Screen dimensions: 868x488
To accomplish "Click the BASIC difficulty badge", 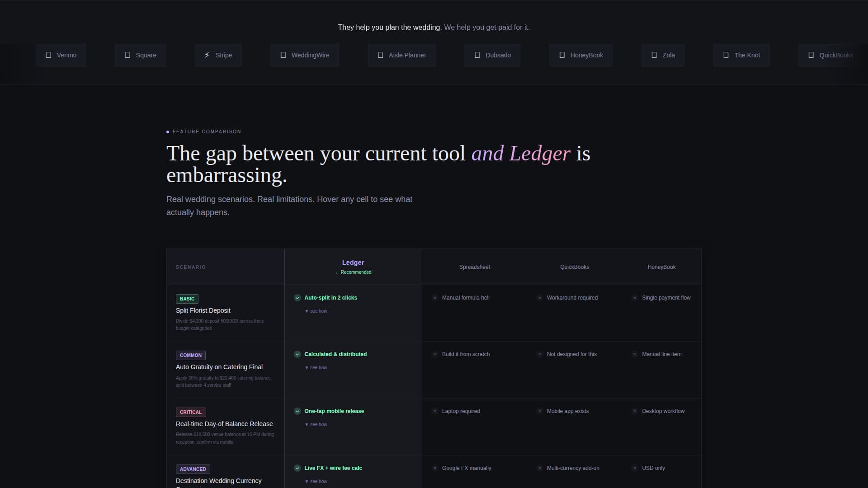I will [x=187, y=299].
